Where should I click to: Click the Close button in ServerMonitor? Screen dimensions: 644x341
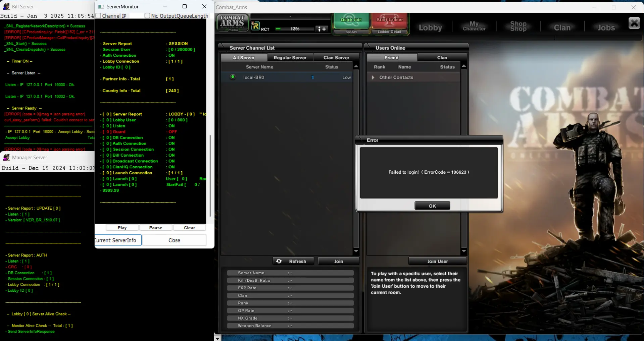(174, 240)
